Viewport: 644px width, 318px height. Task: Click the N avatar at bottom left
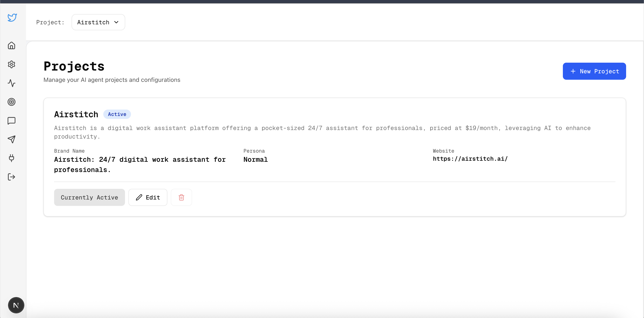pos(16,305)
